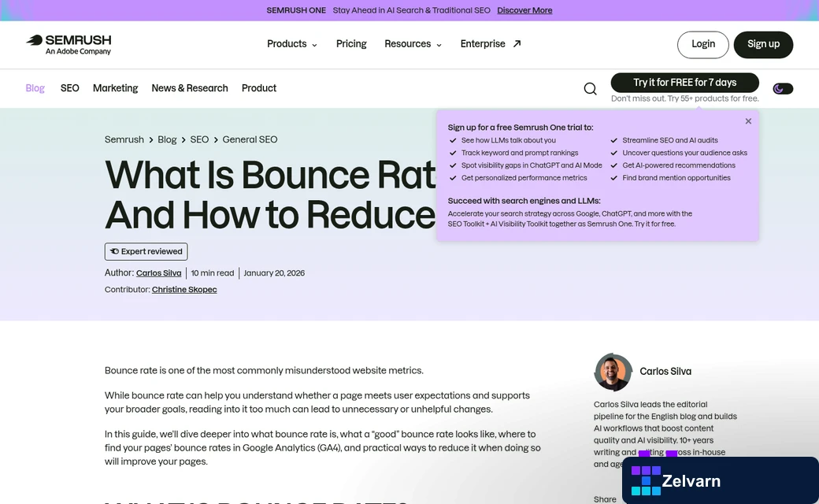Viewport: 819px width, 504px height.
Task: Click the Expert reviewed badge
Action: tap(146, 251)
